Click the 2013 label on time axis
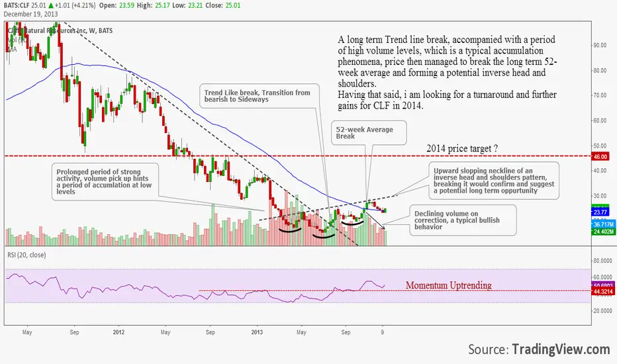The width and height of the screenshot is (617, 364). coord(257,332)
